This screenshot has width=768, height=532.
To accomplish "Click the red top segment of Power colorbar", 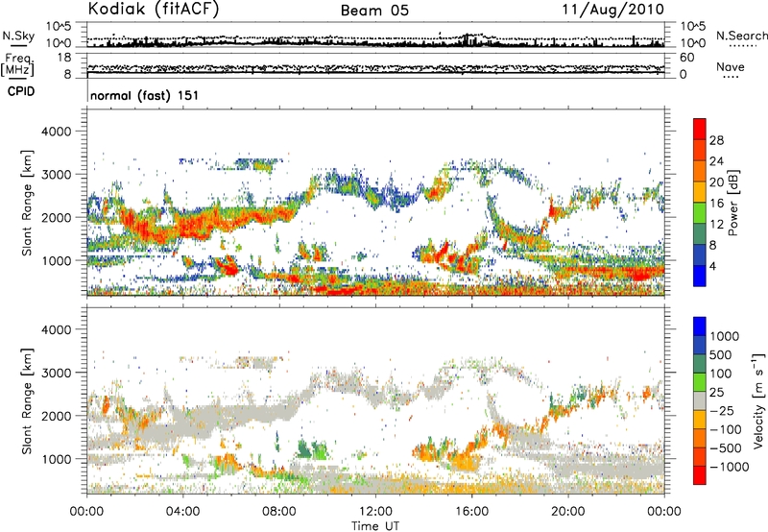I will (x=700, y=129).
